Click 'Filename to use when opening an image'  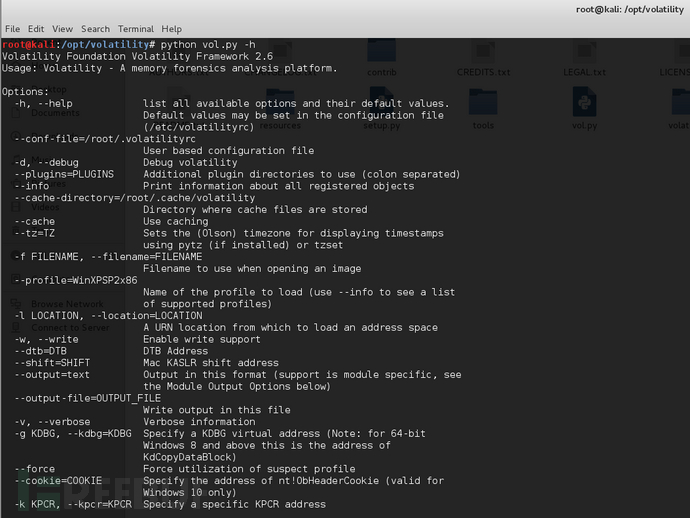[x=252, y=268]
